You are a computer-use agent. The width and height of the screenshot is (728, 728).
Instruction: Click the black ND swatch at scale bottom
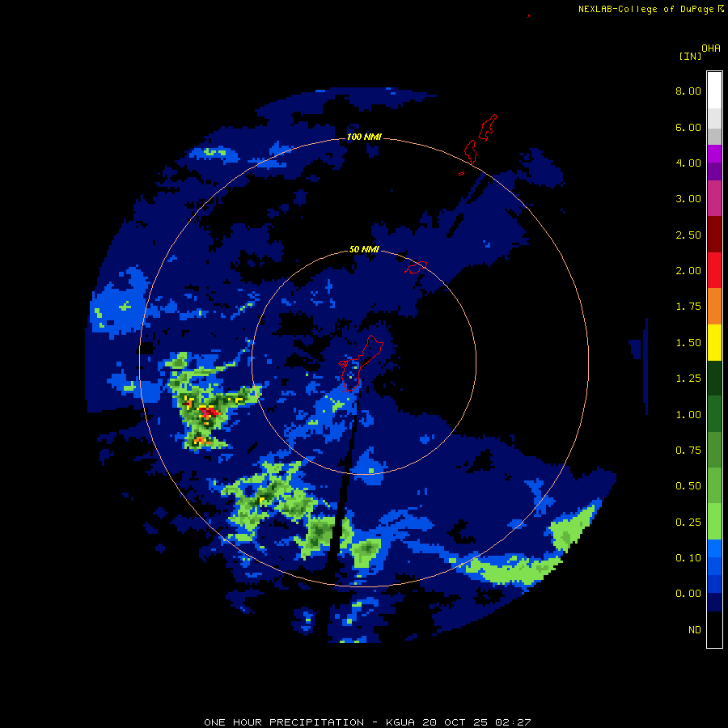[x=714, y=629]
